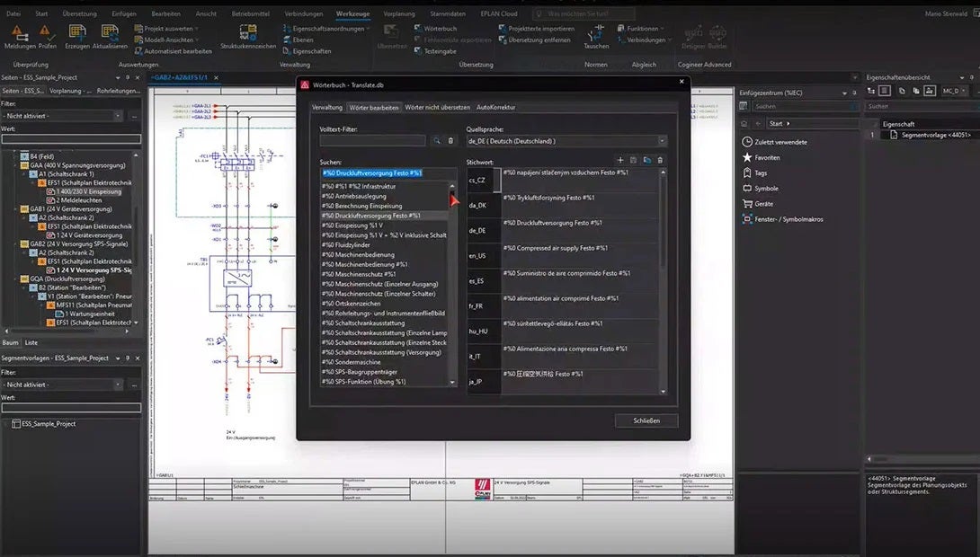Add new Stichwort with plus icon
The image size is (980, 557).
click(x=619, y=160)
